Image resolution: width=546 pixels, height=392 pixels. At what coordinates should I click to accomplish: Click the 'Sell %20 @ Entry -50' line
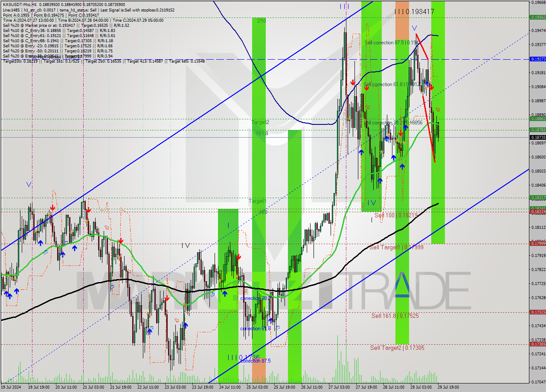[58, 51]
